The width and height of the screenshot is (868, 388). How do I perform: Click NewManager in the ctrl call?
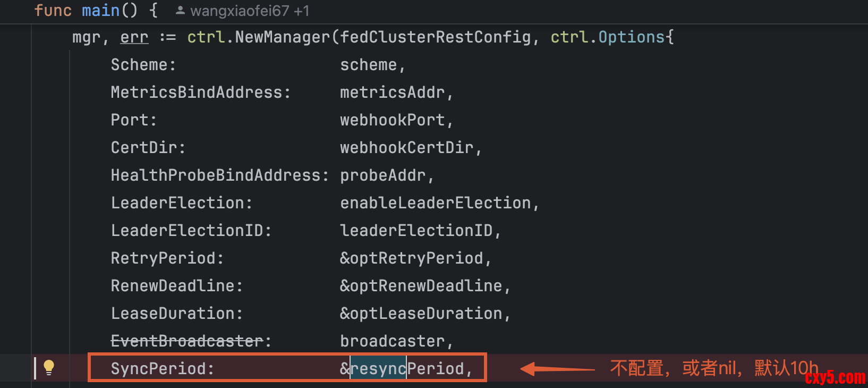coord(283,37)
